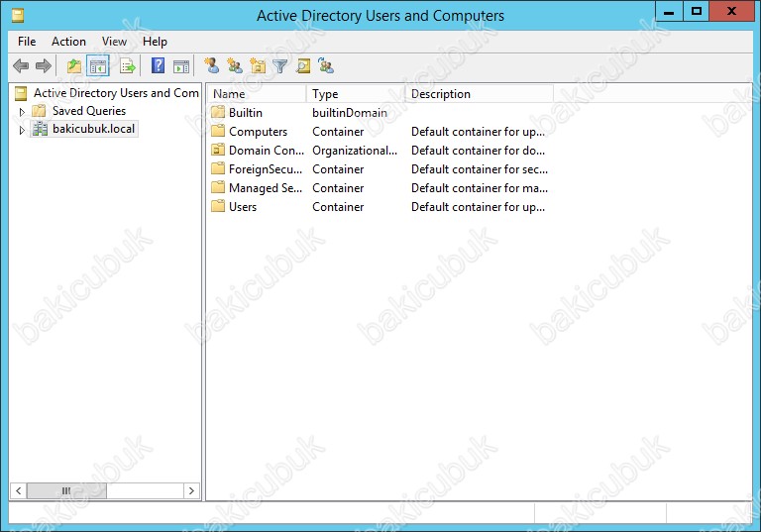Viewport: 761px width, 532px height.
Task: Click the Builtin name text
Action: pos(246,113)
